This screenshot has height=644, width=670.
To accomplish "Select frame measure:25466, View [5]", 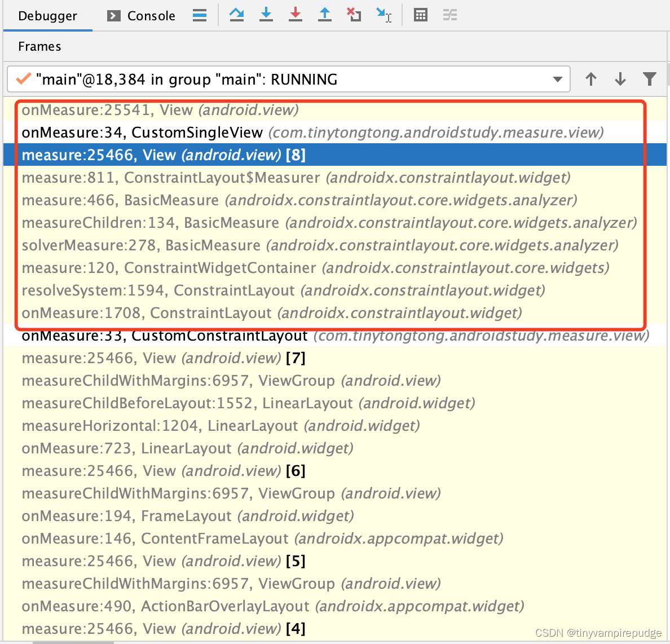I will [335, 561].
